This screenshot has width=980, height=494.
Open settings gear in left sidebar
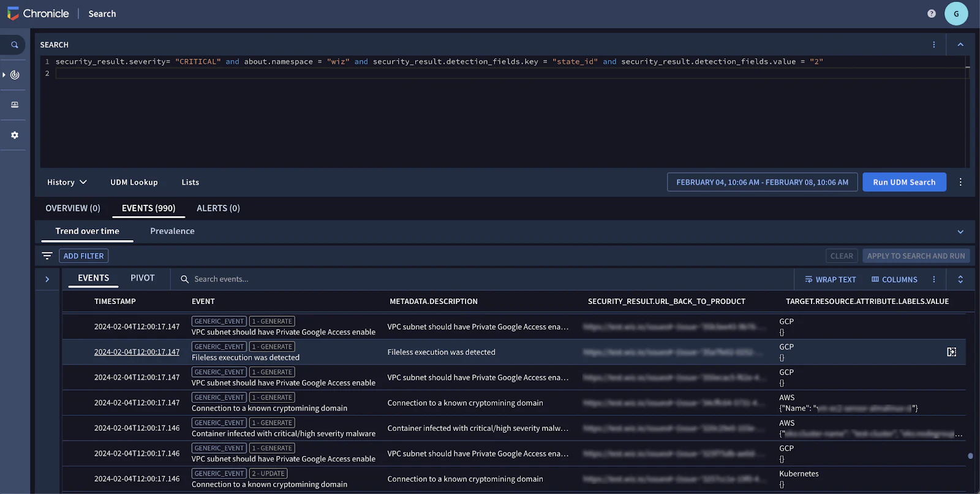[15, 135]
